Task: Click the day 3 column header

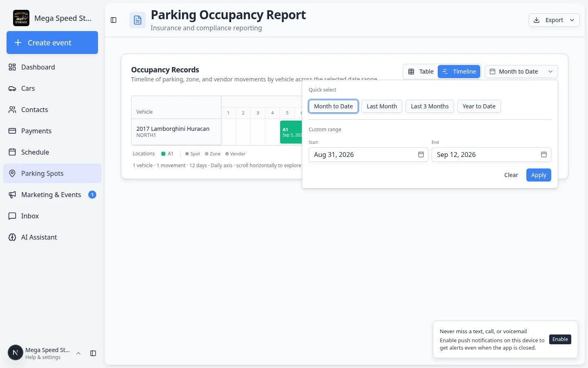Action: pyautogui.click(x=258, y=113)
